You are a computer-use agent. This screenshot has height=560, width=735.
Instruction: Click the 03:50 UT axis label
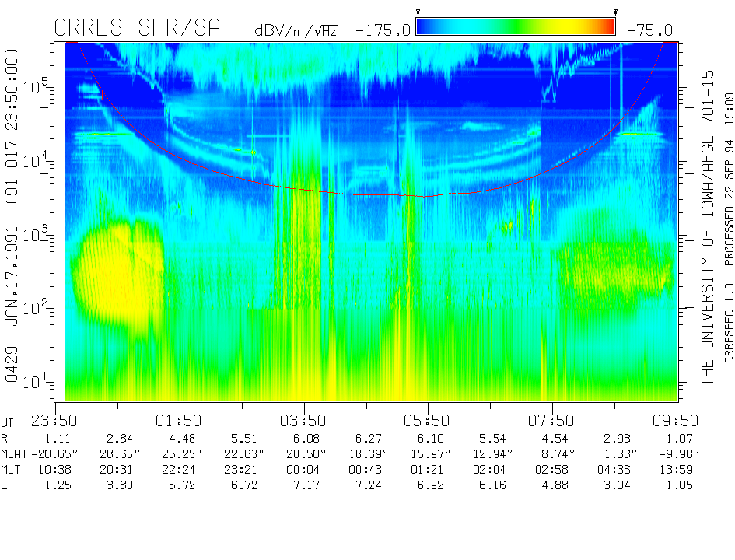click(x=303, y=421)
